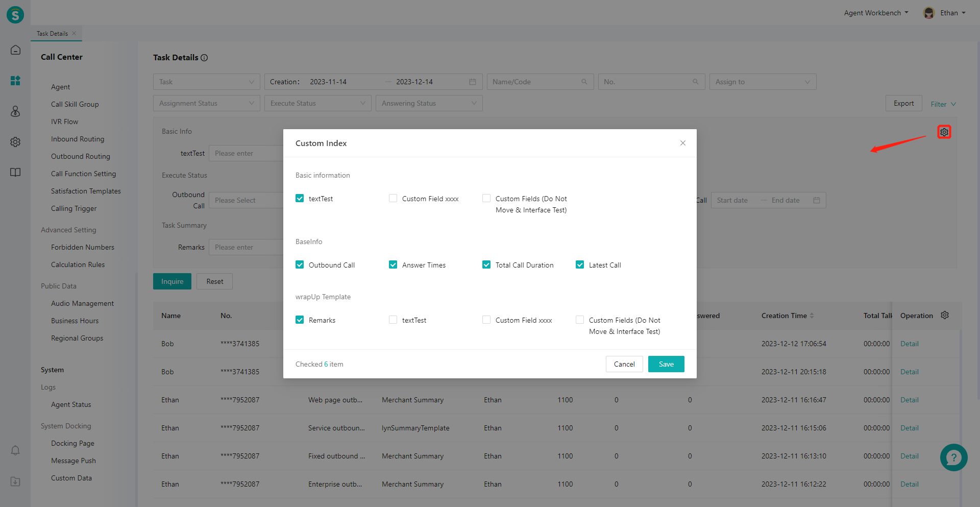Focus the textTest Please enter field

(246, 153)
